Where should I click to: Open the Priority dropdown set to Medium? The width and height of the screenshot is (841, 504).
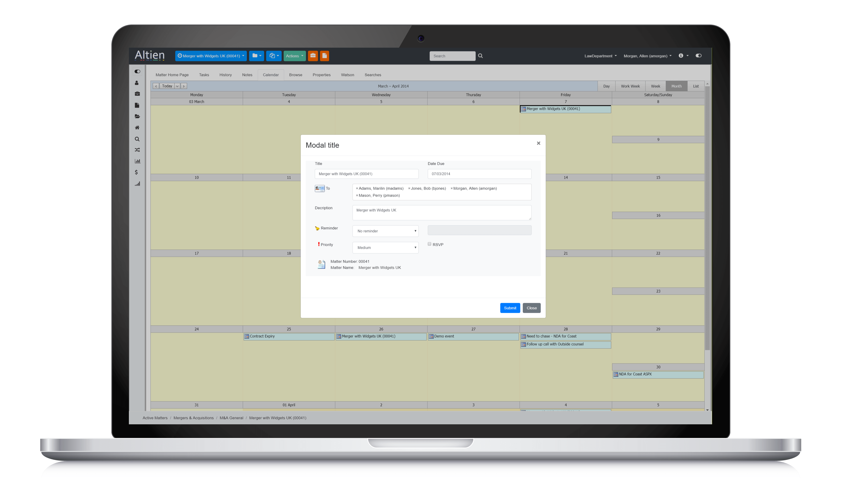(385, 248)
